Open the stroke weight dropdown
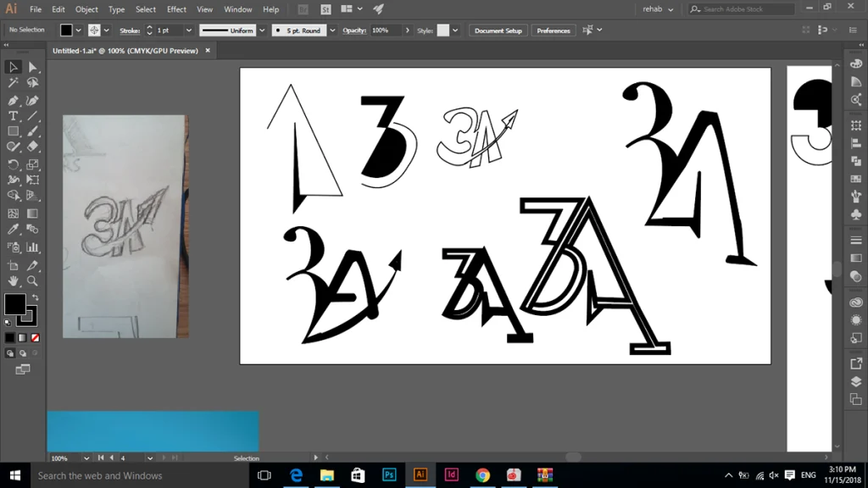 click(x=188, y=30)
